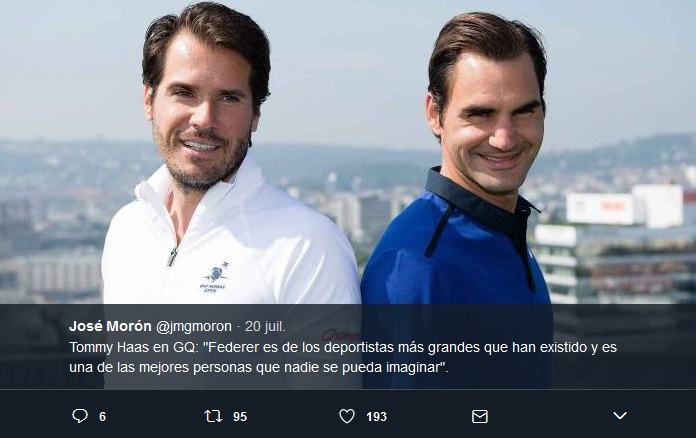Like the tweet with the heart icon
This screenshot has height=438, width=696.
coord(347,416)
